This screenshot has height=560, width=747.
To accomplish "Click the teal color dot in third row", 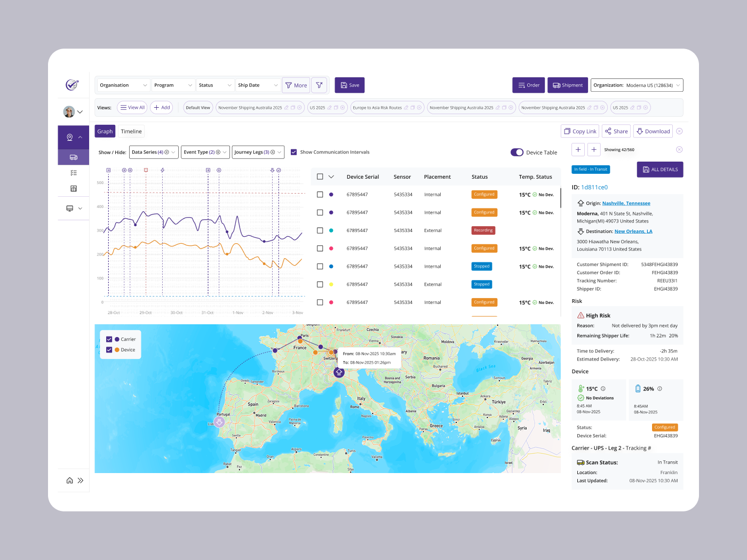I will (x=331, y=230).
